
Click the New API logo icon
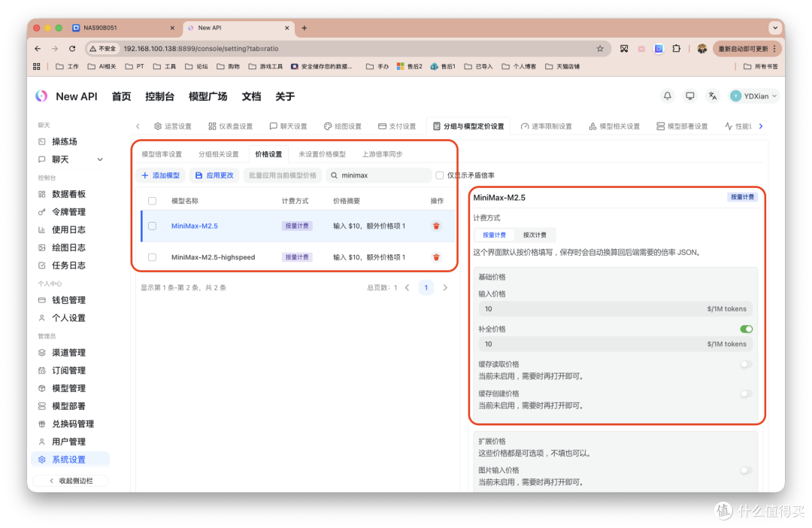[x=41, y=96]
